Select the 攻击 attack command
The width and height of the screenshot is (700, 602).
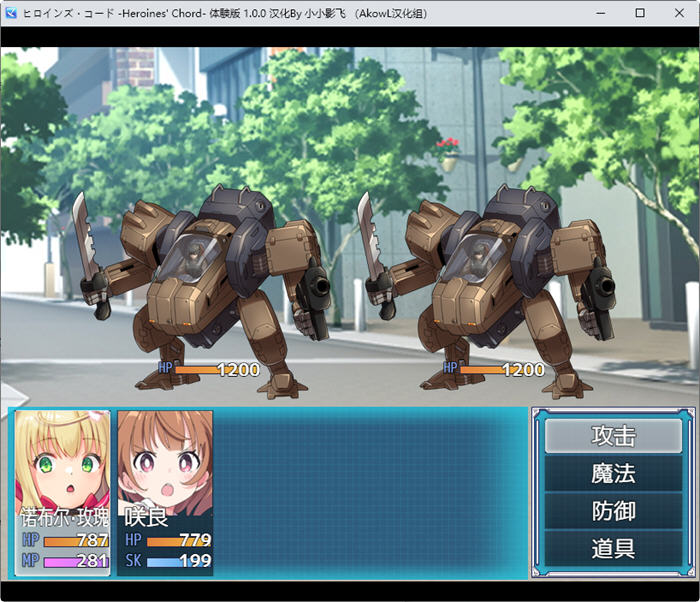pos(613,436)
